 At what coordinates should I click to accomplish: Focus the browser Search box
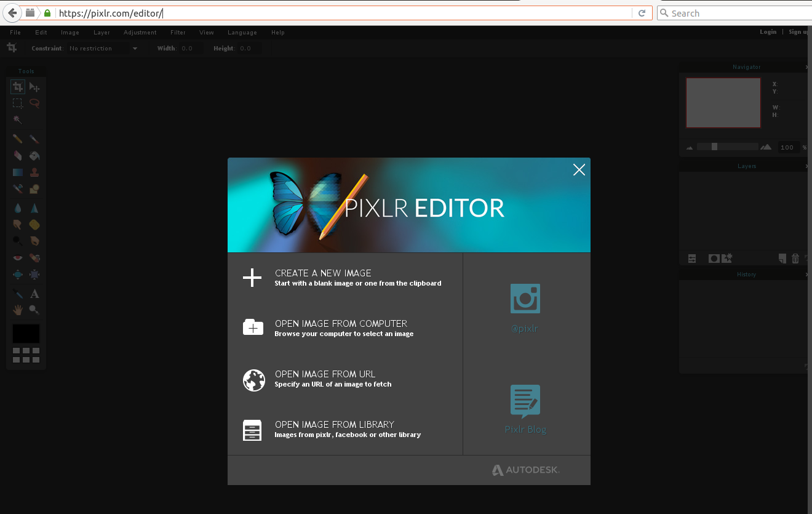pos(735,13)
